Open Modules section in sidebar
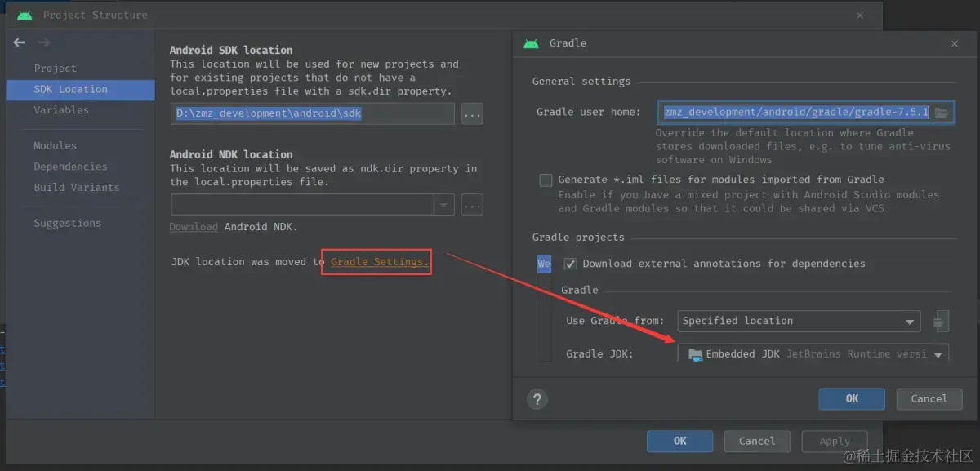The width and height of the screenshot is (980, 471). [x=56, y=145]
